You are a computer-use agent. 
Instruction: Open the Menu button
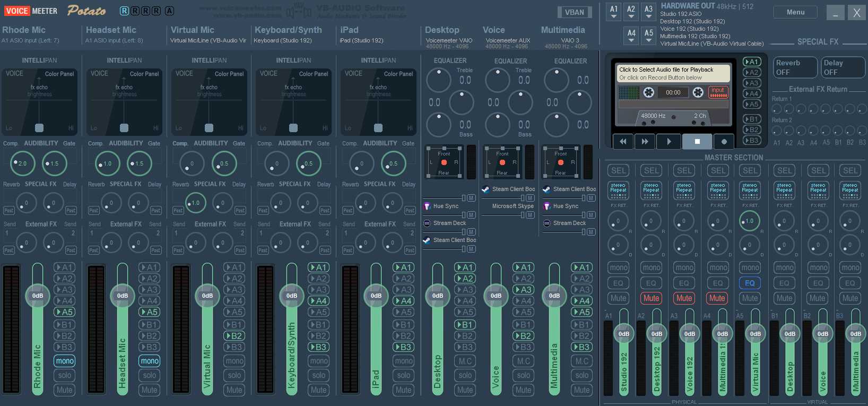click(x=795, y=12)
